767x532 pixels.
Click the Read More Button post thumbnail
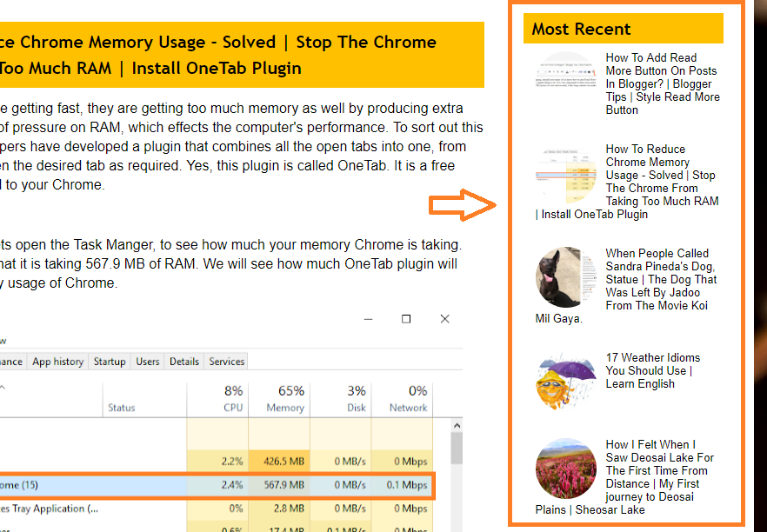click(x=566, y=82)
